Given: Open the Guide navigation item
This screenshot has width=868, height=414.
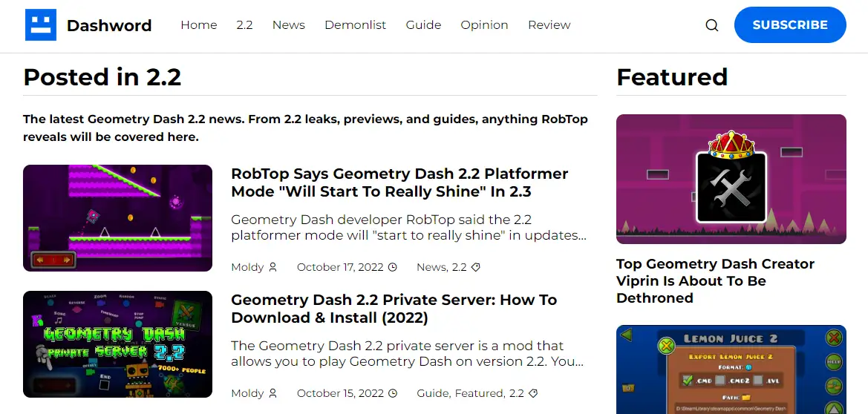Looking at the screenshot, I should pyautogui.click(x=423, y=25).
